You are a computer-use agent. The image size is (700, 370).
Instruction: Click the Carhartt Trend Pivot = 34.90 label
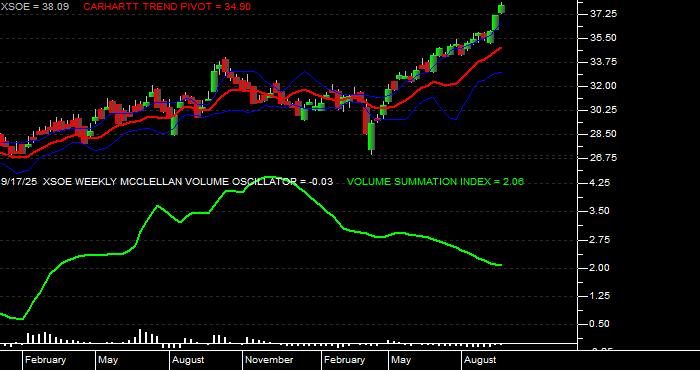click(167, 7)
